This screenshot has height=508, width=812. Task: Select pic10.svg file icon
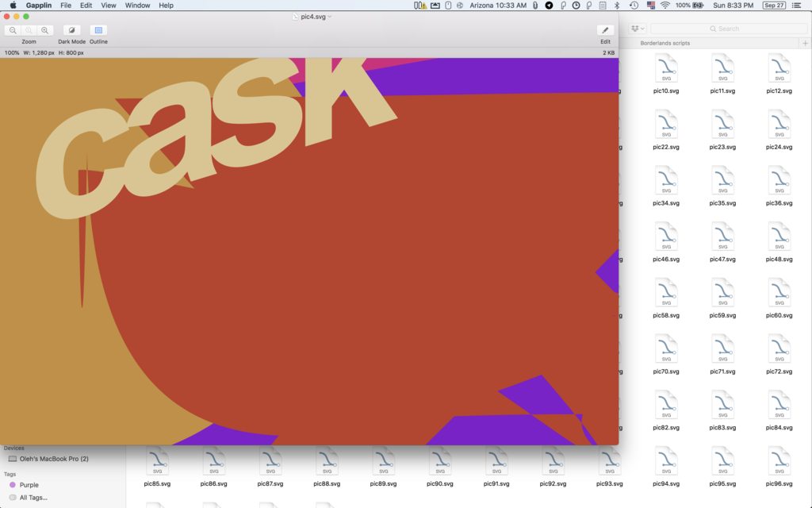coord(666,70)
